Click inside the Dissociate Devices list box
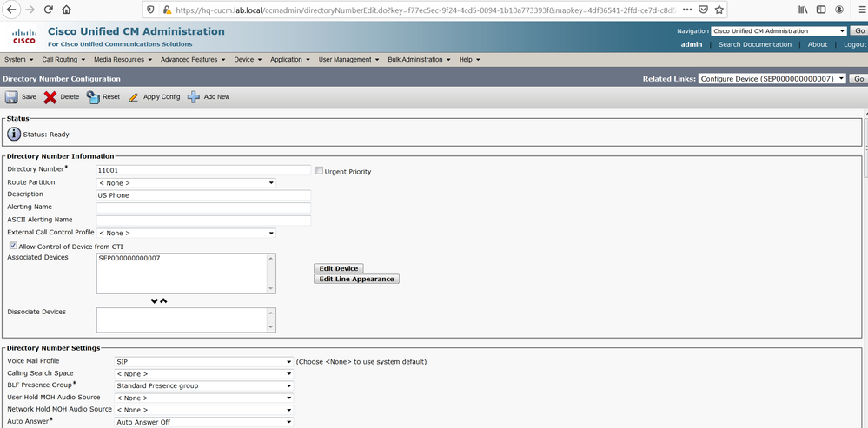Screen dimensions: 868x428 click(x=182, y=320)
